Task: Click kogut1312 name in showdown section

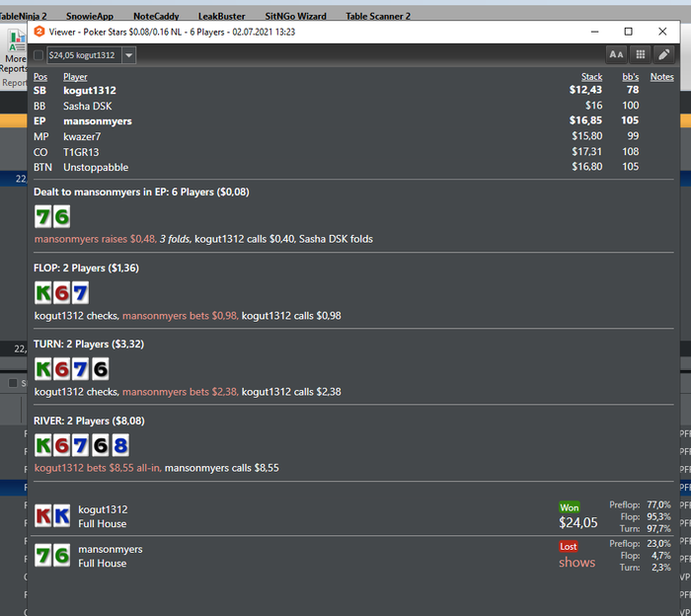Action: 103,509
